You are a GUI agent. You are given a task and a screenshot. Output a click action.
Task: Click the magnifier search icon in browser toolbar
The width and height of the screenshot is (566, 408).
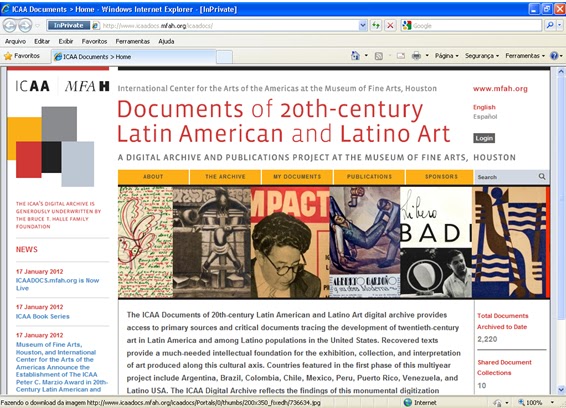click(550, 25)
